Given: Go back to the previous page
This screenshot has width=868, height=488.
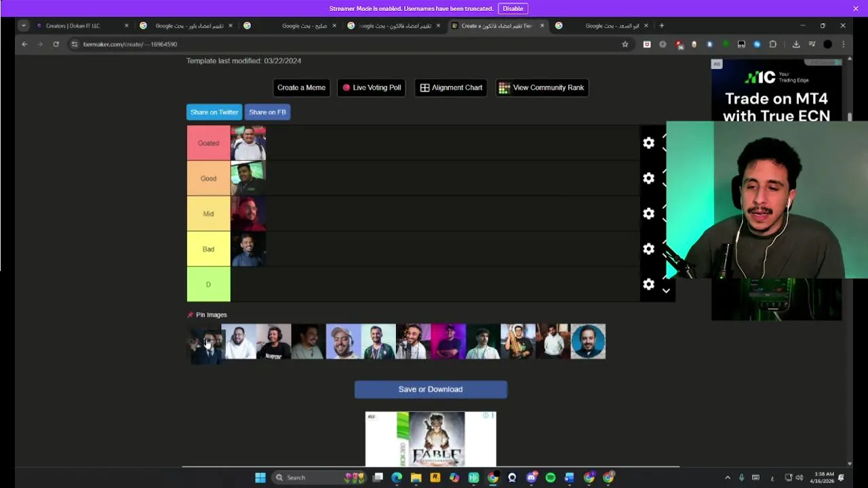Looking at the screenshot, I should (24, 44).
